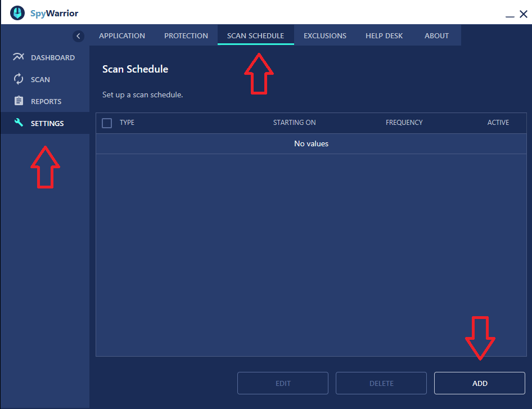The image size is (532, 409).
Task: Select SETTINGS in the sidebar
Action: [x=45, y=123]
